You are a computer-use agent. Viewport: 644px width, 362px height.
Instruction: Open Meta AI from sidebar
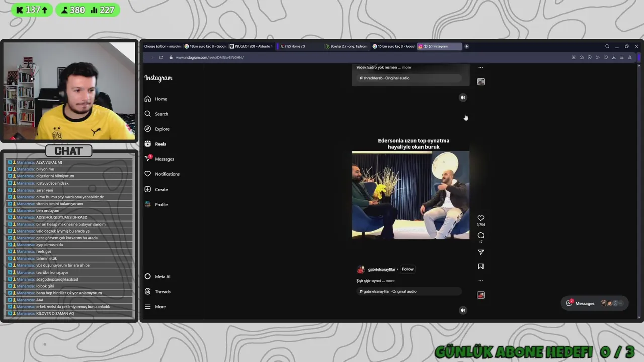(x=157, y=276)
